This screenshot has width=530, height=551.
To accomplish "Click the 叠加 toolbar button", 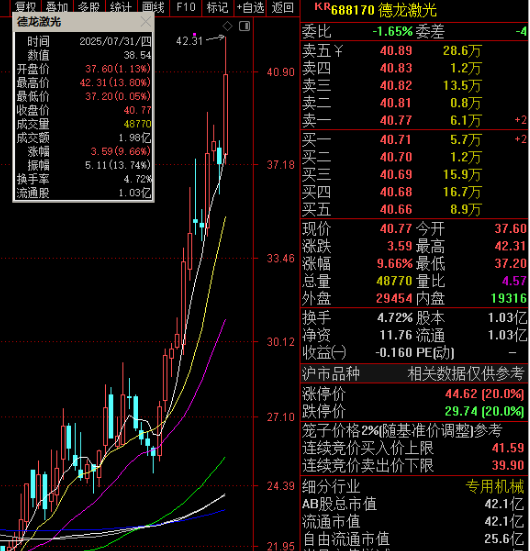I will pos(57,7).
